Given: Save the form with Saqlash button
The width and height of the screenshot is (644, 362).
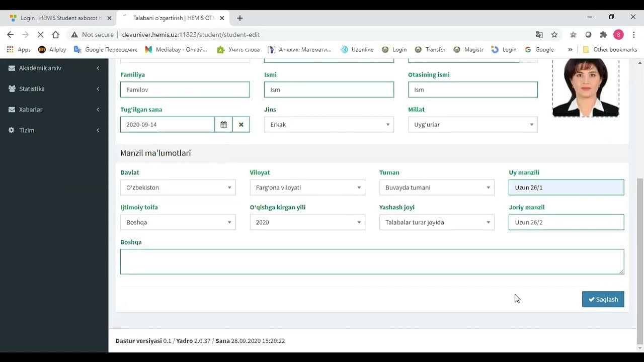Looking at the screenshot, I should click(x=603, y=299).
